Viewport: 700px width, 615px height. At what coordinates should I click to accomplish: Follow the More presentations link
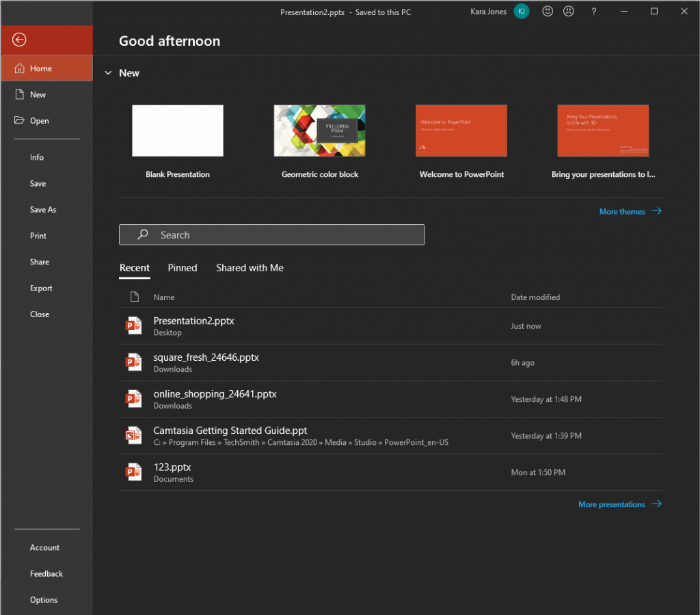(x=612, y=504)
